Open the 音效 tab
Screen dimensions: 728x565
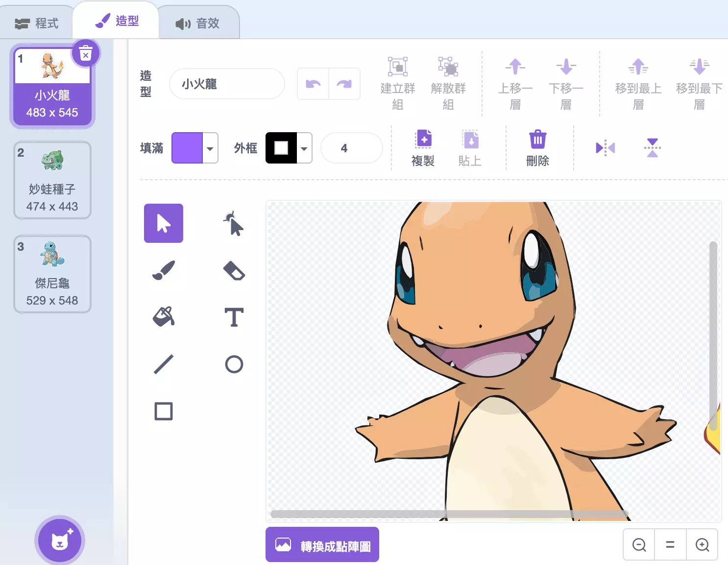198,23
